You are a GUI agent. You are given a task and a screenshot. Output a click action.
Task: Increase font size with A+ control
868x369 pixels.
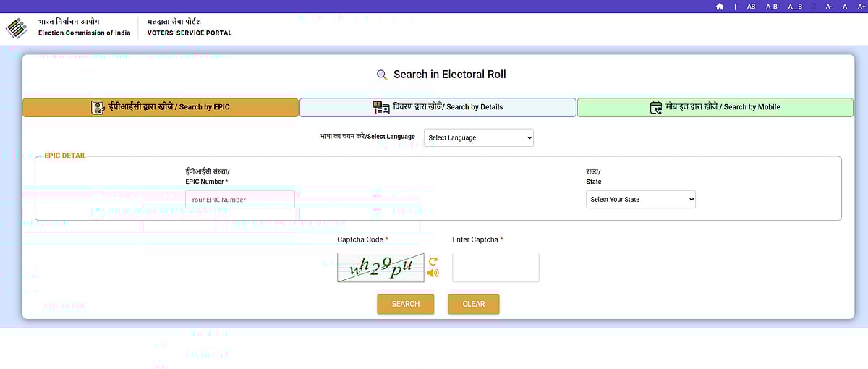(x=859, y=7)
